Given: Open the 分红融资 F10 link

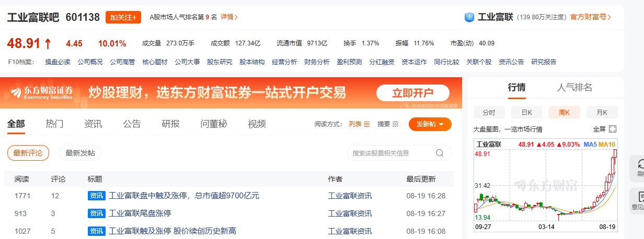Looking at the screenshot, I should [x=382, y=62].
